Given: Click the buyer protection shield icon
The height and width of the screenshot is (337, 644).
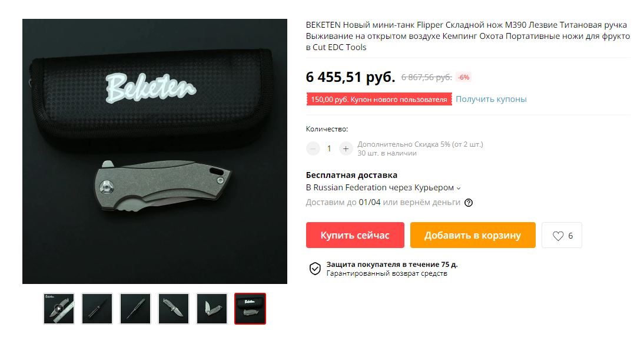Looking at the screenshot, I should coord(315,269).
